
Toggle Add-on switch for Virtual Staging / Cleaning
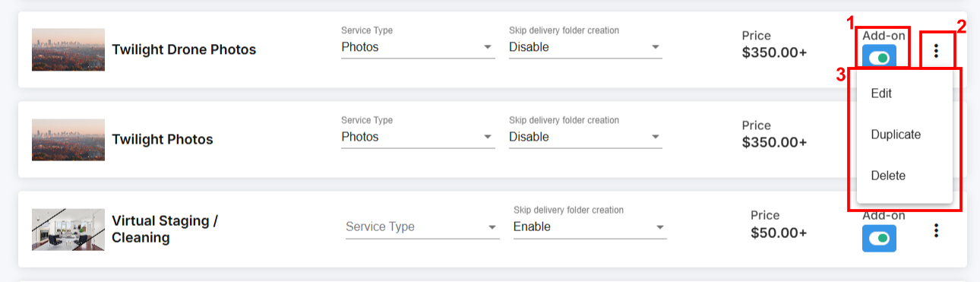[879, 238]
